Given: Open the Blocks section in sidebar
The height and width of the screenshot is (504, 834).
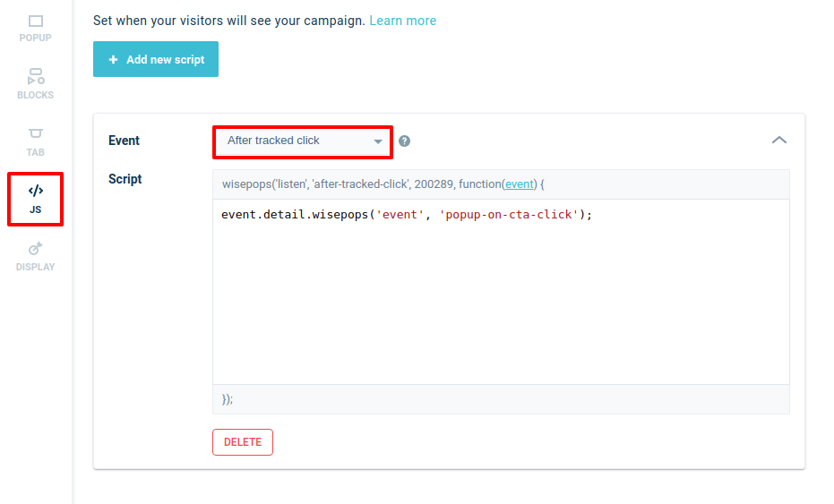Looking at the screenshot, I should pyautogui.click(x=35, y=84).
